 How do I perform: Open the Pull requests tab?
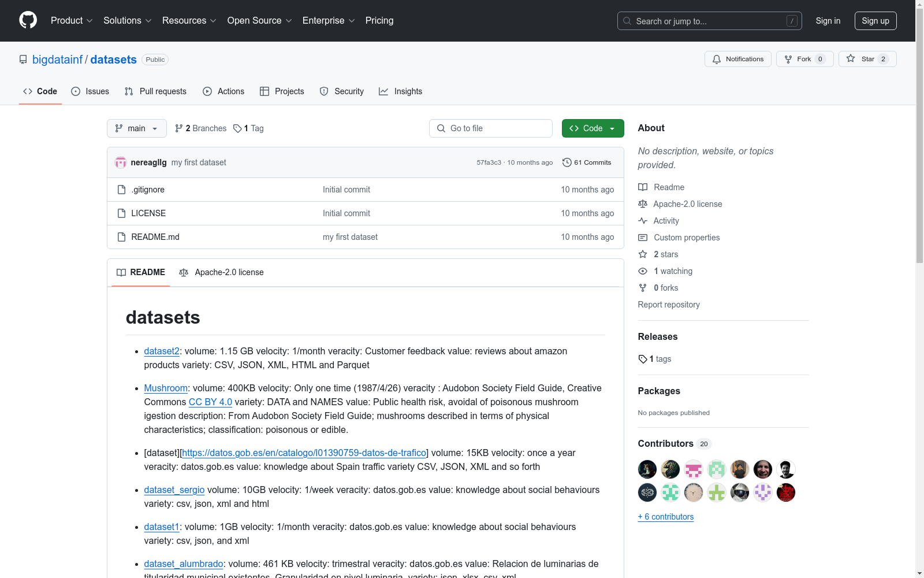pyautogui.click(x=155, y=91)
